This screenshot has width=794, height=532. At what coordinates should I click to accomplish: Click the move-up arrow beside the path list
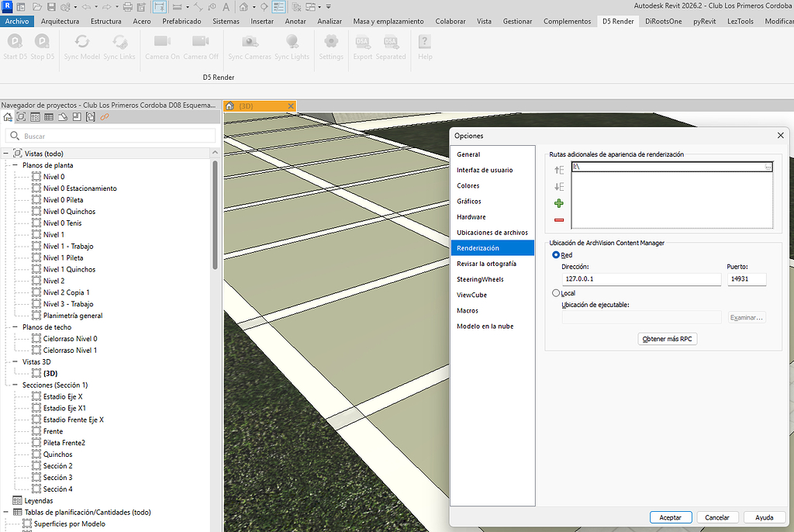point(557,169)
